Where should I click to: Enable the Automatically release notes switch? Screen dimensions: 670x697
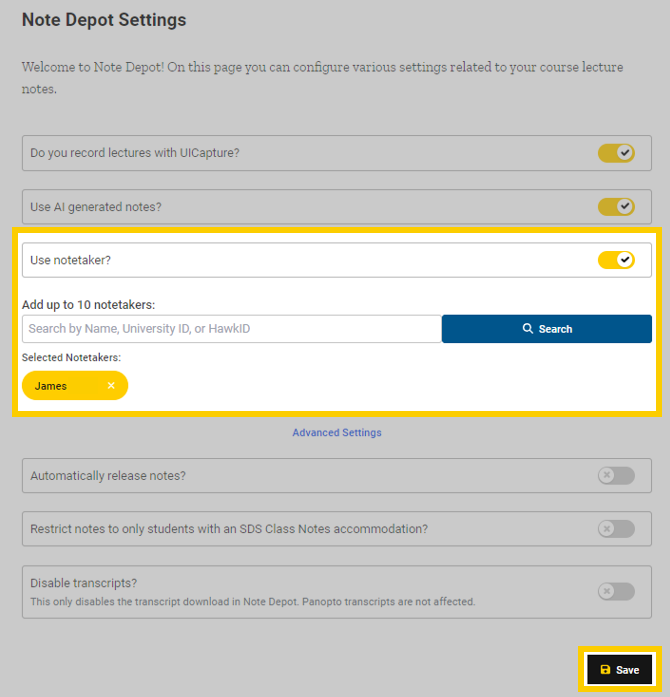(616, 476)
